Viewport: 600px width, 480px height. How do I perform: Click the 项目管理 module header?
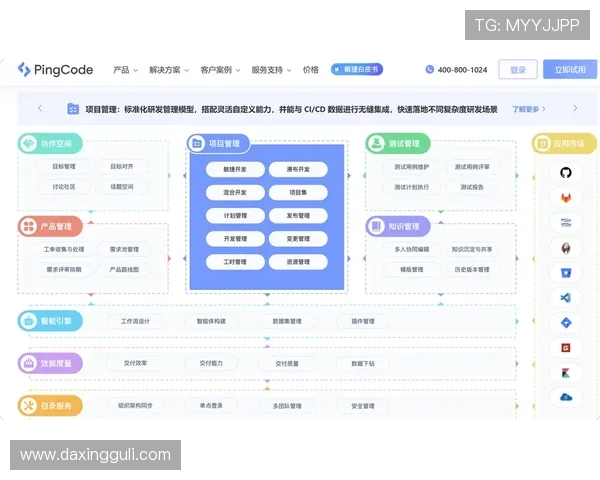[218, 144]
